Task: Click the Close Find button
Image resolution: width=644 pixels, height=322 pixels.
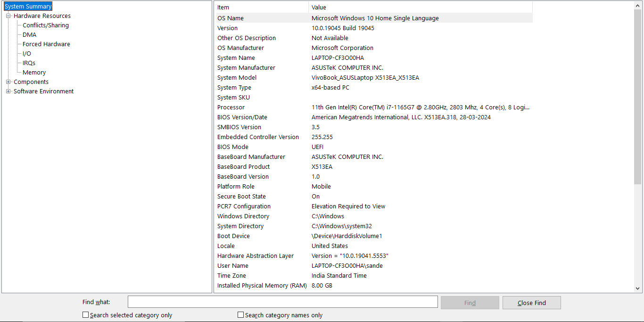Action: pos(531,302)
